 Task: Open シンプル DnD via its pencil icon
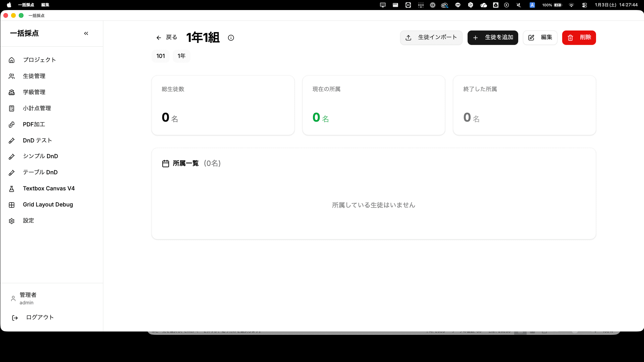tap(12, 156)
